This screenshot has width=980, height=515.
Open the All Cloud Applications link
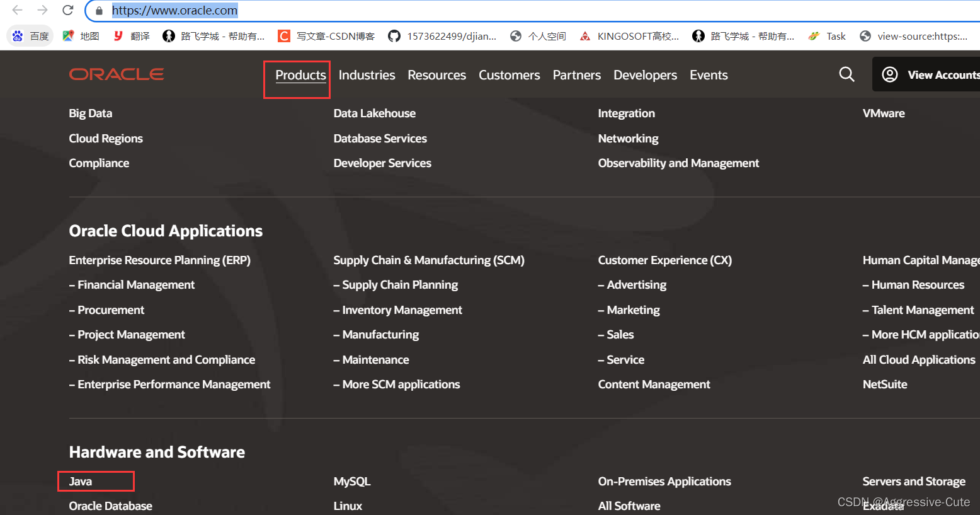[919, 360]
